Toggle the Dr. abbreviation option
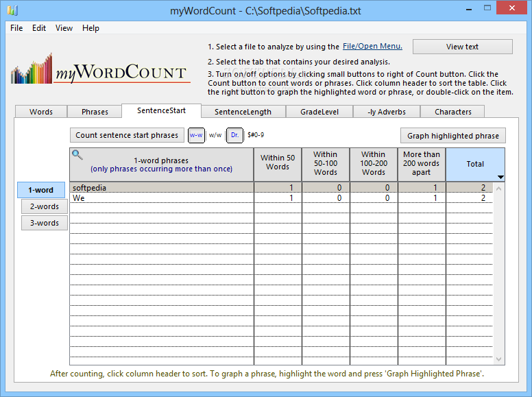The height and width of the screenshot is (397, 532). tap(234, 135)
